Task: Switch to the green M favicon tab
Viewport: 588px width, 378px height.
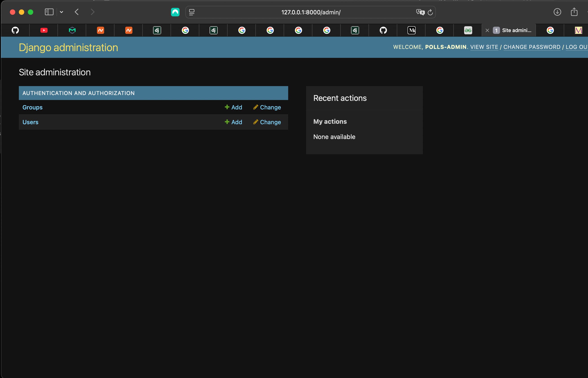Action: point(72,30)
